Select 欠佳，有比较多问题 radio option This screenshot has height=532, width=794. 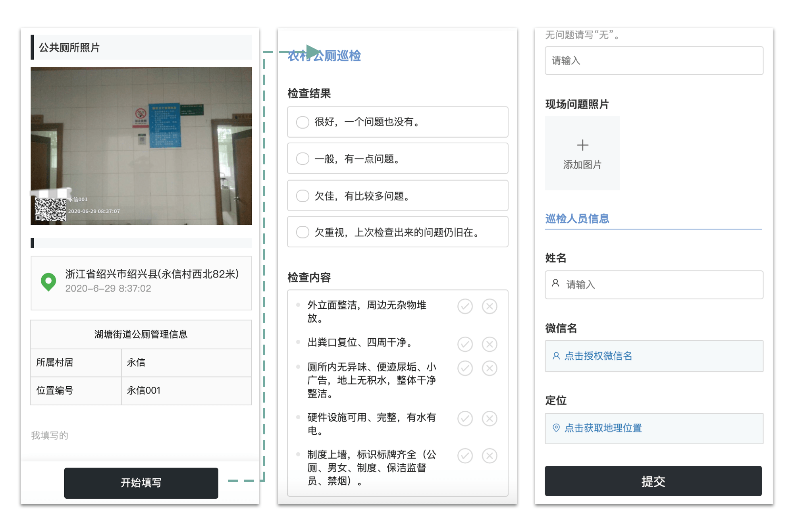click(x=303, y=196)
